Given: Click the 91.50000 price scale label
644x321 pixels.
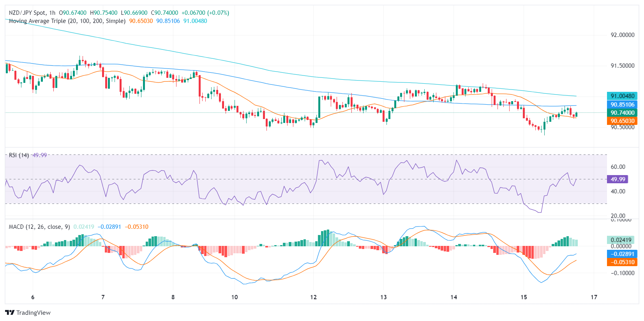Looking at the screenshot, I should (622, 66).
